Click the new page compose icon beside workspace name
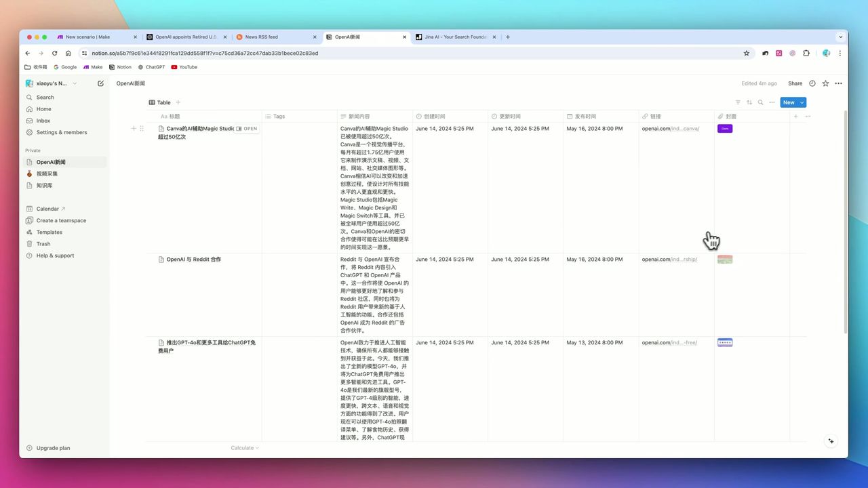 click(x=100, y=83)
